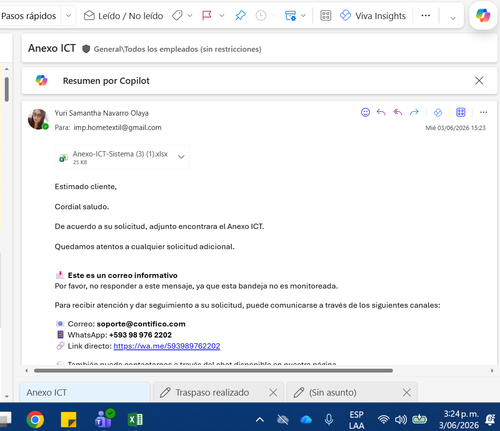Expand the tag categories dropdown arrow
The width and height of the screenshot is (500, 431).
coord(190,16)
